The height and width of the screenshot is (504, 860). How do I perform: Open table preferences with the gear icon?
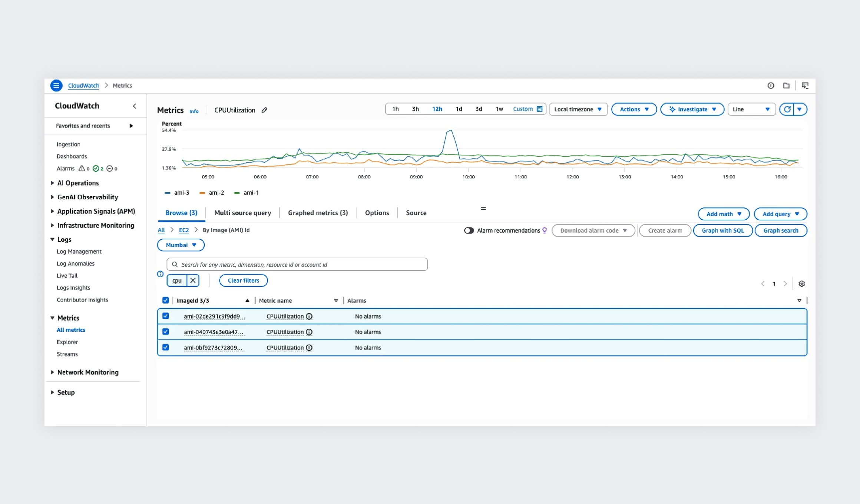point(802,284)
